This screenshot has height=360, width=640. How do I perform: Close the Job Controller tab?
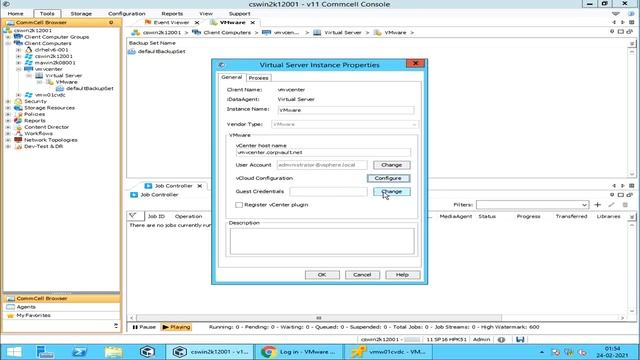coord(200,186)
